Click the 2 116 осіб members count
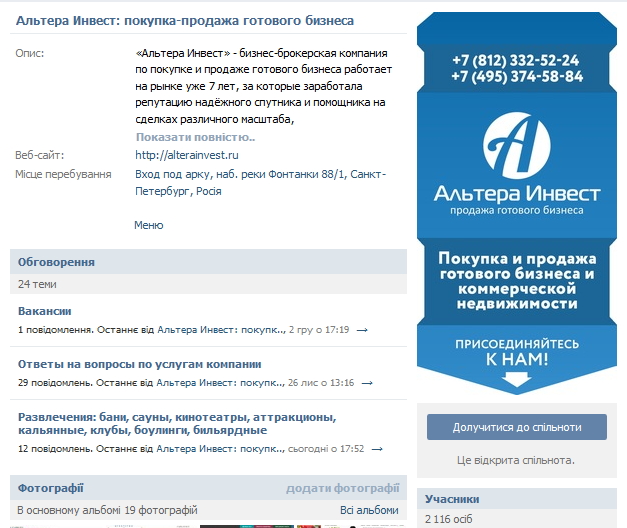This screenshot has height=528, width=627. (449, 519)
